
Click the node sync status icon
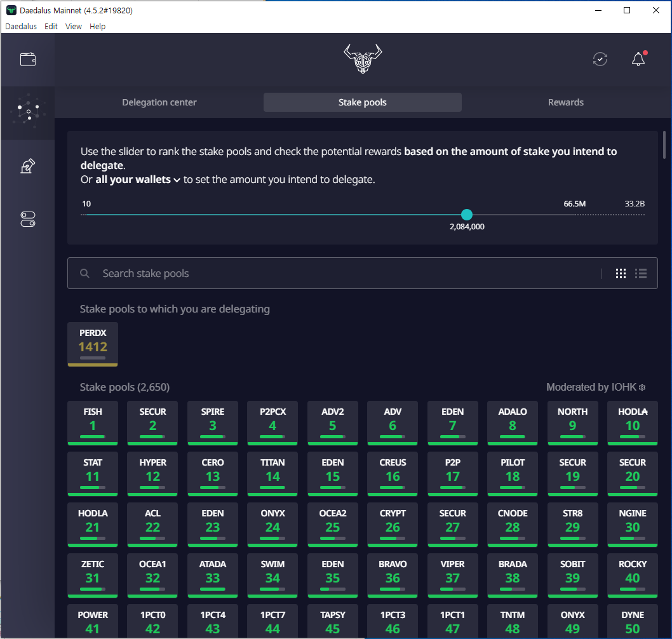(x=600, y=59)
